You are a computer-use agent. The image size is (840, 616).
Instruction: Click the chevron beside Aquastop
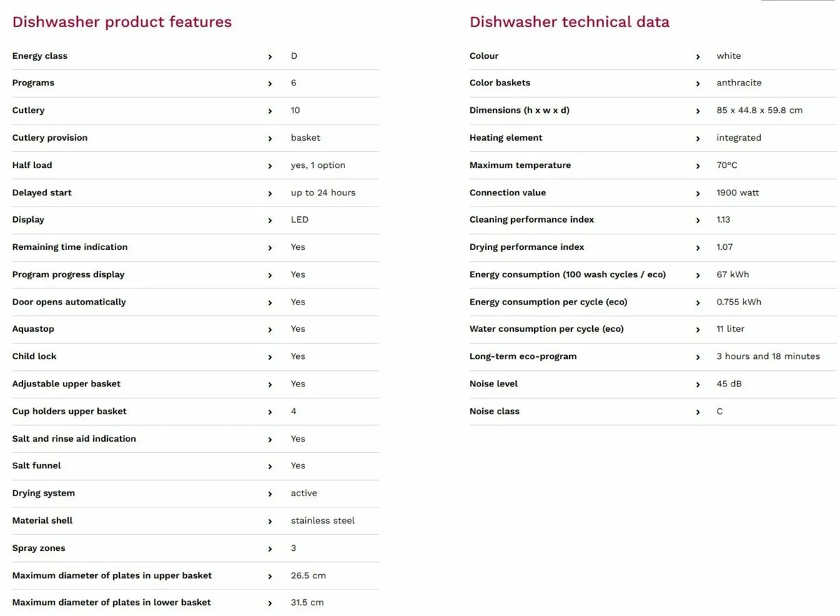pos(270,330)
